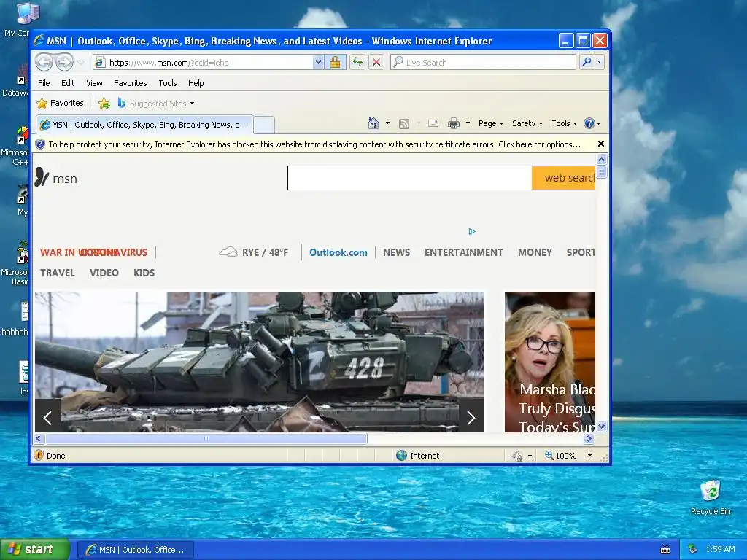
Task: Open the Page command bar menu
Action: click(x=491, y=123)
